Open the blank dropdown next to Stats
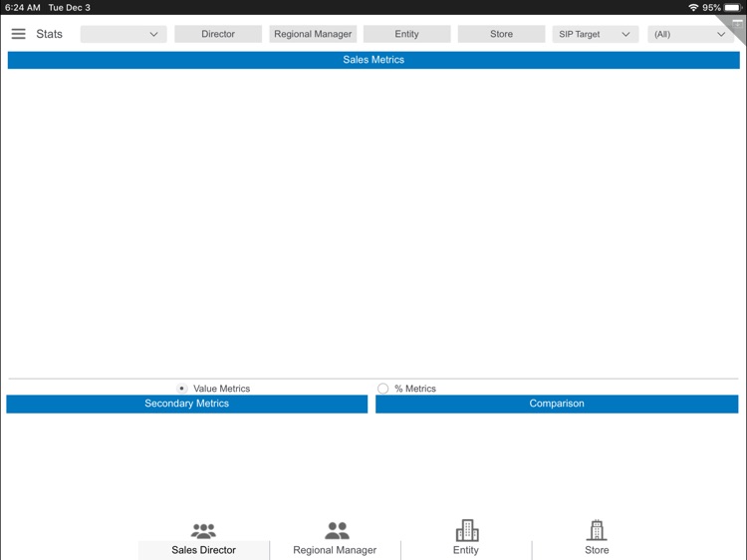 pos(124,34)
